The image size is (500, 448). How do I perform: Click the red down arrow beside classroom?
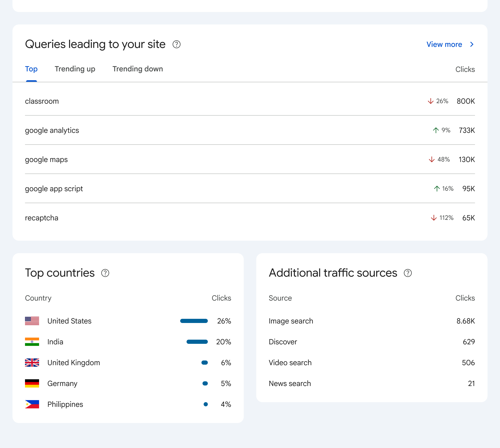[x=430, y=101]
